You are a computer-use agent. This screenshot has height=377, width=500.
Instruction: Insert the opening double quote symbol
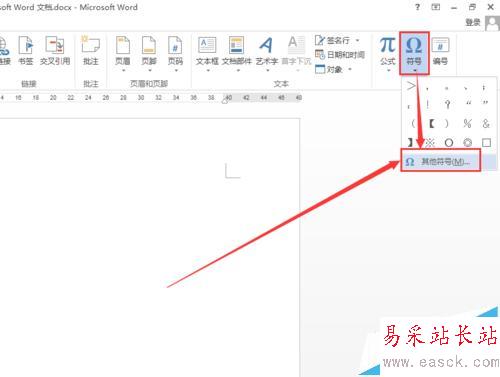[x=468, y=104]
